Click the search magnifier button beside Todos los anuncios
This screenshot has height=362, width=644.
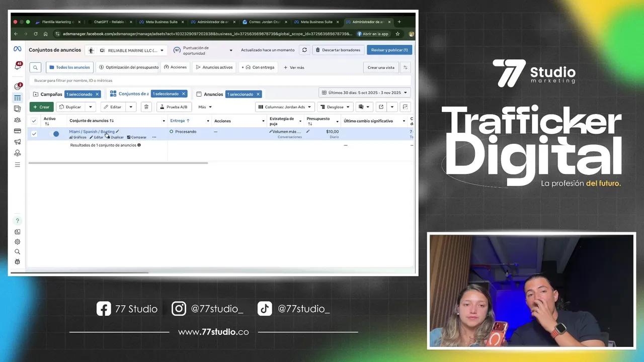(35, 67)
